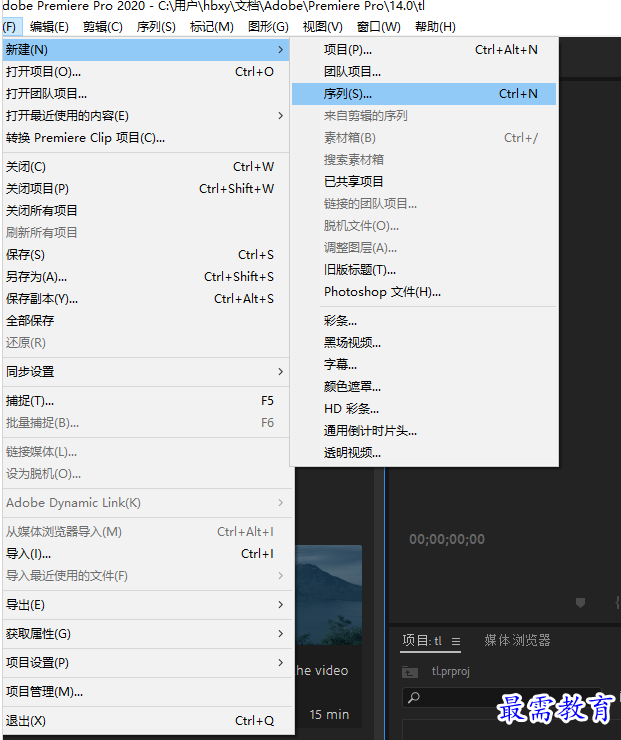Viewport: 621px width, 740px height.
Task: Select 项目(P)... in New submenu
Action: 424,50
